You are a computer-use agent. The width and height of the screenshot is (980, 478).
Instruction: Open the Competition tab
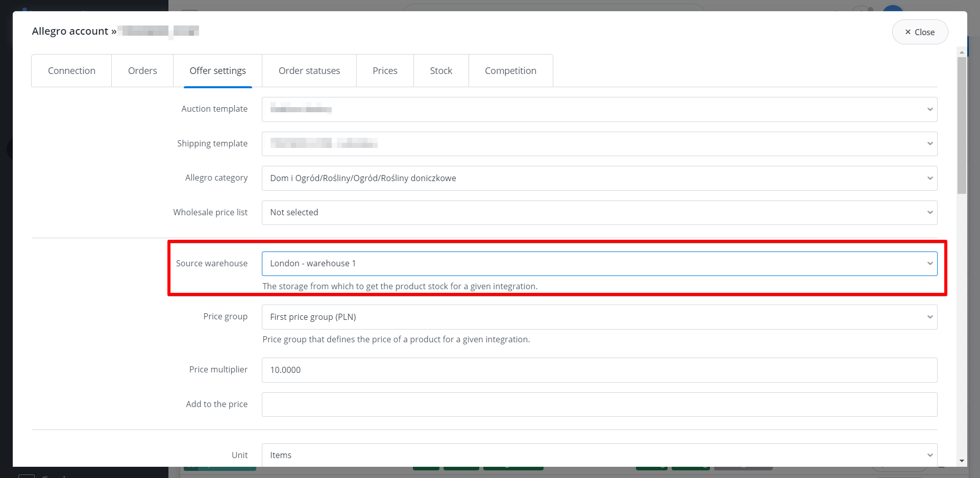[x=510, y=71]
